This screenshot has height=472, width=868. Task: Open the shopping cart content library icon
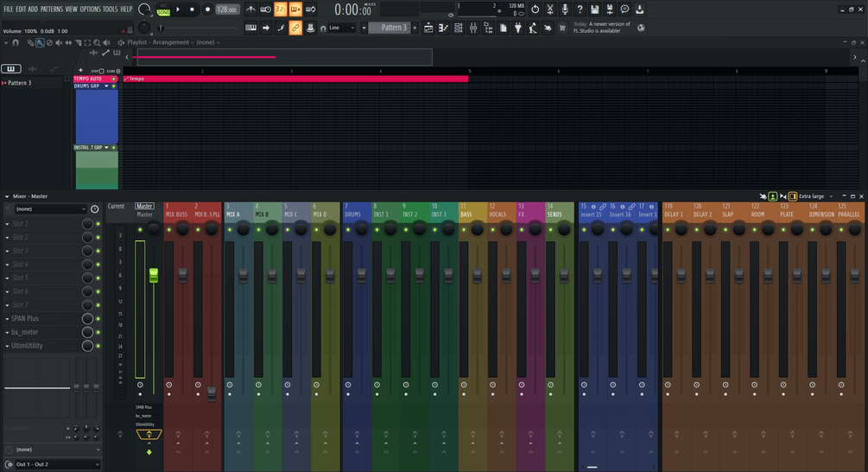(x=562, y=28)
